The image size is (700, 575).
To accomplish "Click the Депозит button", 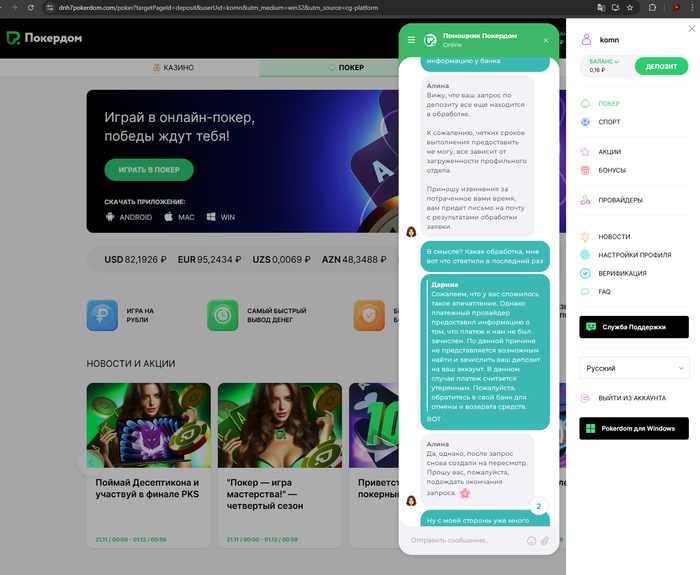I will tap(661, 66).
